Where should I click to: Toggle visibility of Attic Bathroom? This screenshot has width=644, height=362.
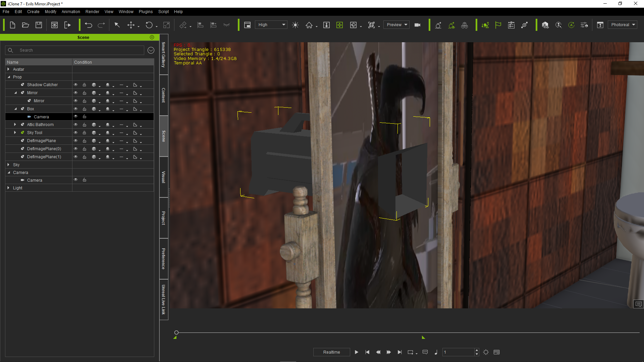pos(75,124)
